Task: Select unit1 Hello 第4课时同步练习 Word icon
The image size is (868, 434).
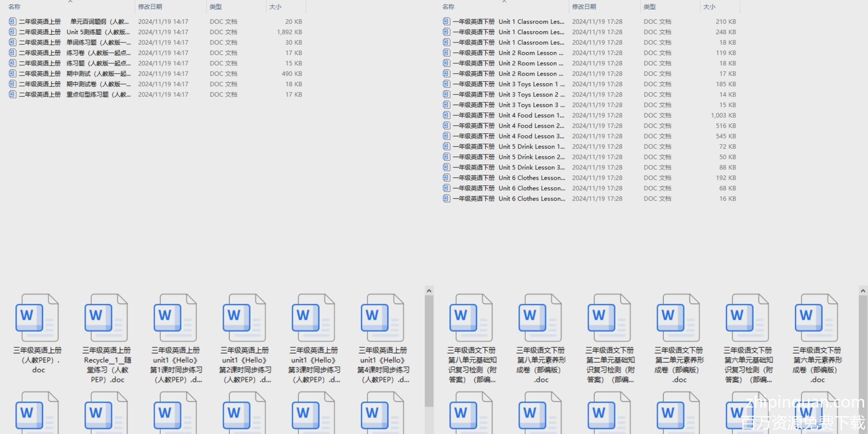Action: pyautogui.click(x=382, y=318)
